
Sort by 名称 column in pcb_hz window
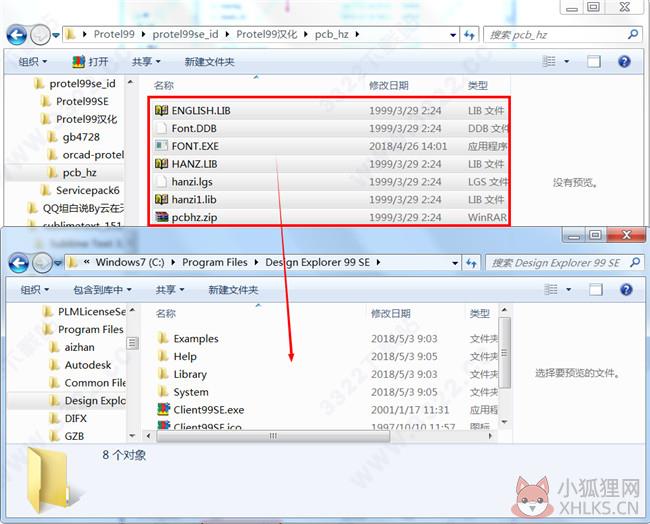[x=163, y=85]
